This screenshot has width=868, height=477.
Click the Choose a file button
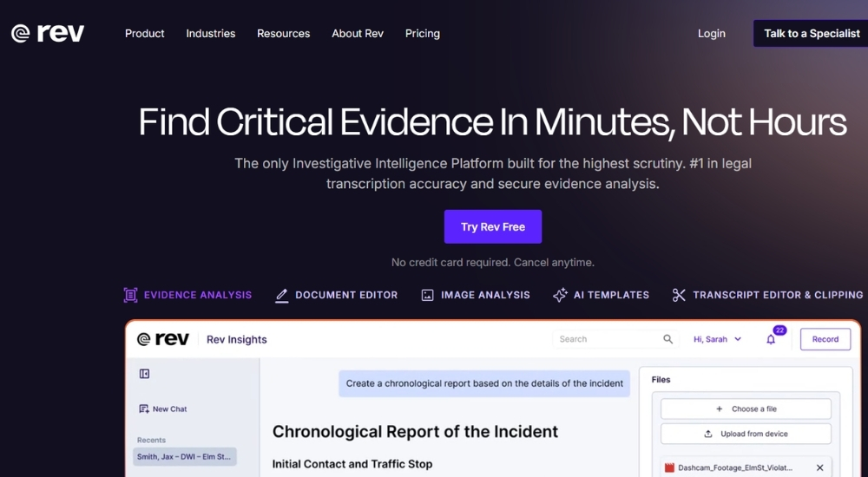coord(746,409)
